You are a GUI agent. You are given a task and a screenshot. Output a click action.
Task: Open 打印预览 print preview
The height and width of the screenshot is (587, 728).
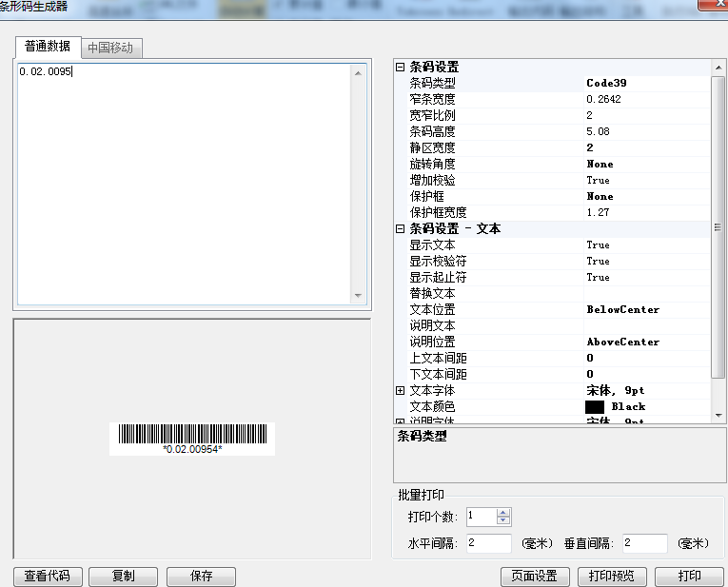click(612, 577)
